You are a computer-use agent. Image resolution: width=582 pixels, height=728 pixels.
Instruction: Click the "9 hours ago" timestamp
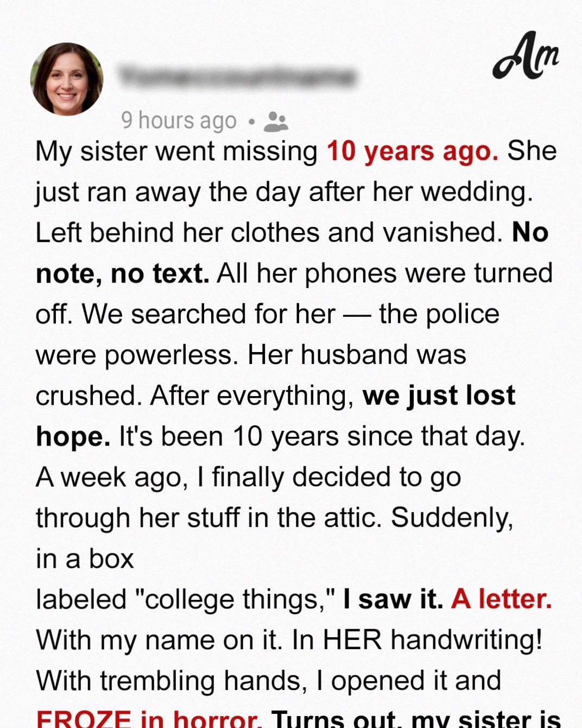click(x=179, y=121)
